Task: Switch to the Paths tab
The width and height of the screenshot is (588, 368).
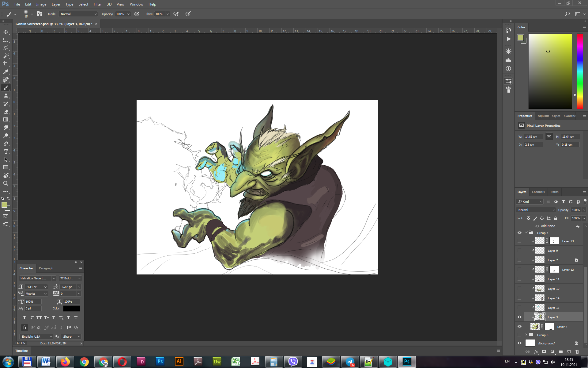Action: click(x=554, y=192)
